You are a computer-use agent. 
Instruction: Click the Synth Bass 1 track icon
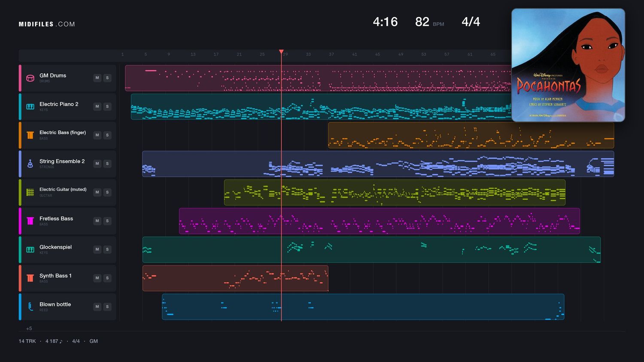(x=30, y=278)
